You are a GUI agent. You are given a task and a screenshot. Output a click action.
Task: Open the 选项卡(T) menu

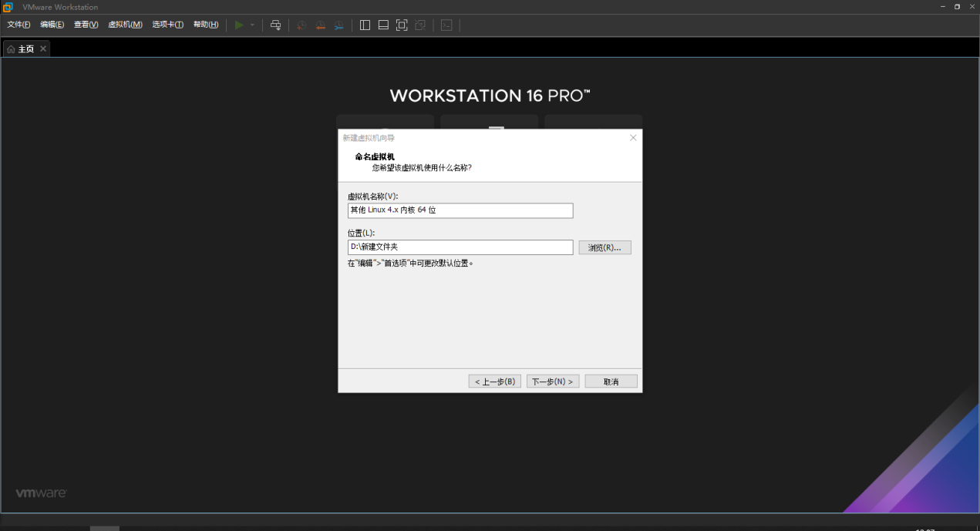[x=167, y=25]
